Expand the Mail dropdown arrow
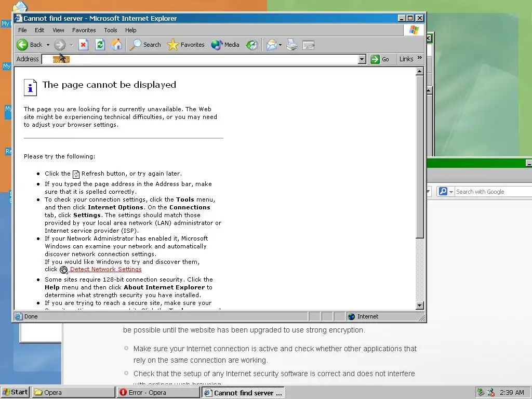Viewport: 532px width, 399px height. [x=280, y=45]
